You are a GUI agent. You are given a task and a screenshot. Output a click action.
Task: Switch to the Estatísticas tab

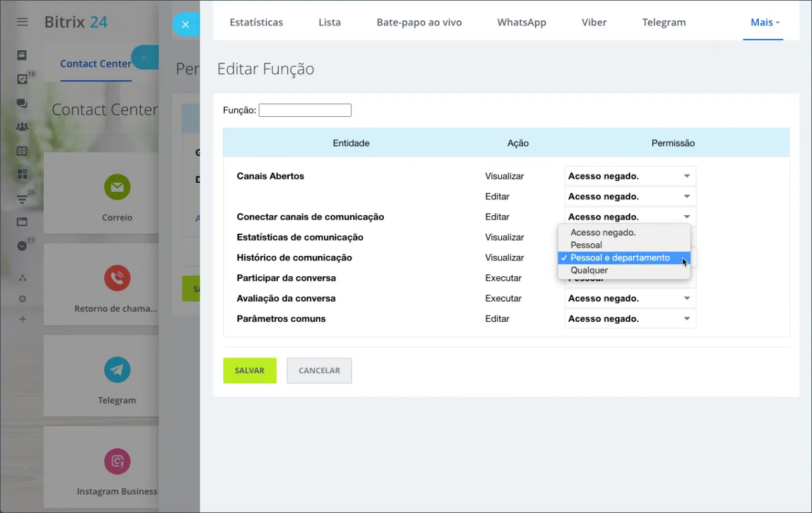pyautogui.click(x=256, y=22)
